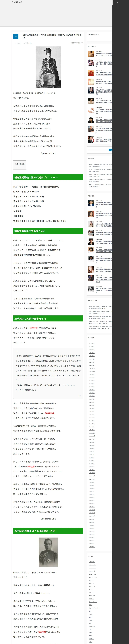
Task: Open the ボクシング category link
Action: click(x=92, y=595)
